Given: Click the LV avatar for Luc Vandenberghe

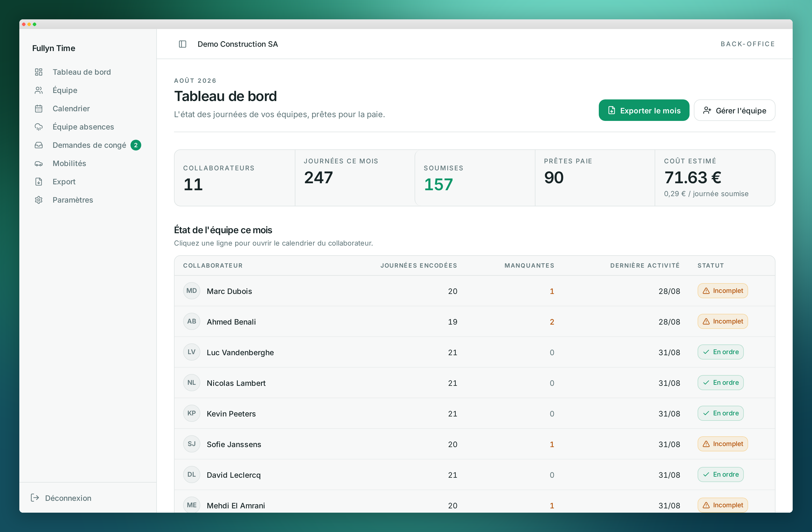Looking at the screenshot, I should tap(191, 352).
